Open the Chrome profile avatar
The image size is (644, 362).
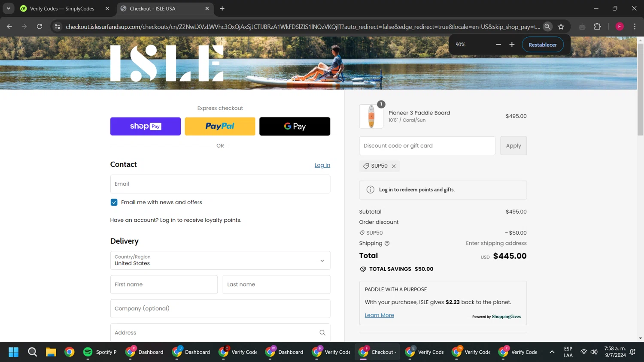tap(620, 27)
